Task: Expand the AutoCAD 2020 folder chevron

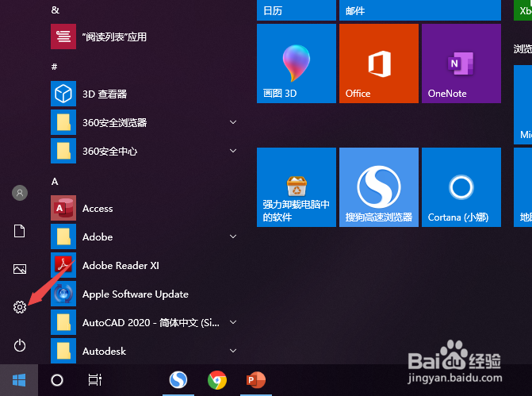Action: 233,322
